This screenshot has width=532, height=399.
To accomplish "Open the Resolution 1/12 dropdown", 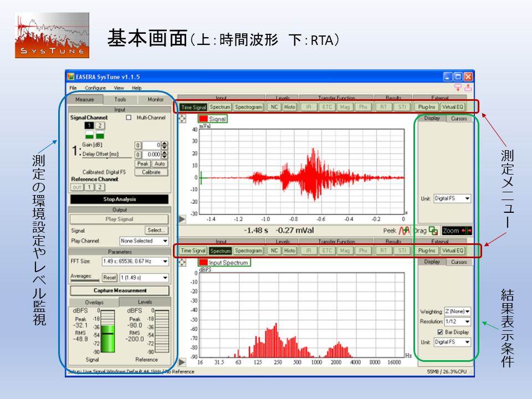I will pyautogui.click(x=457, y=321).
